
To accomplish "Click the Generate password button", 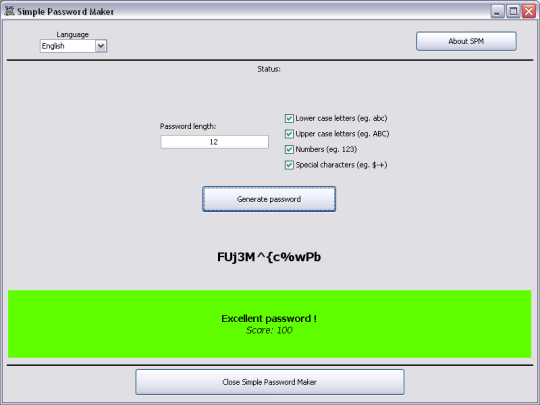I will (269, 199).
